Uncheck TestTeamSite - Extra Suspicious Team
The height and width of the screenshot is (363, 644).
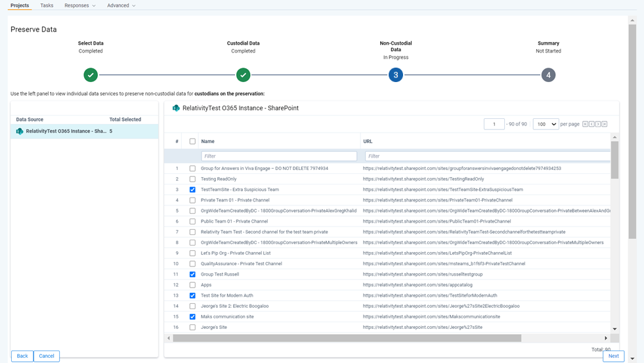[192, 190]
